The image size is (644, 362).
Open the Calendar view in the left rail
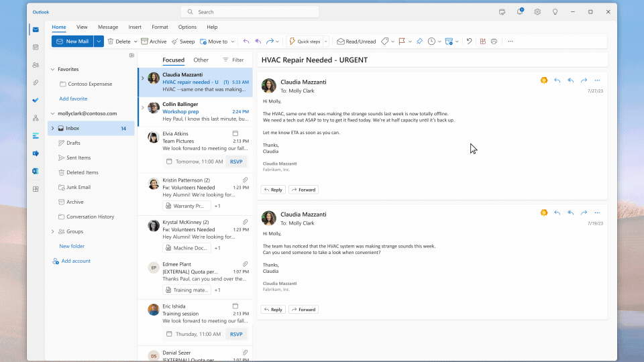pyautogui.click(x=36, y=47)
